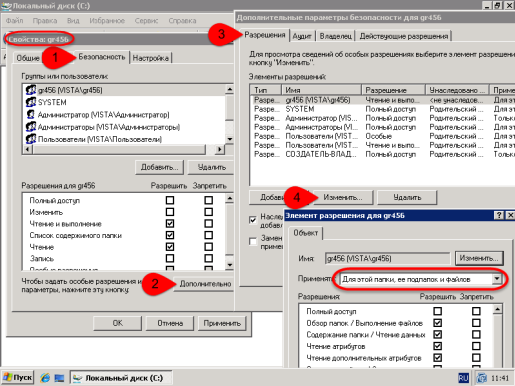Click the Унаследовано column header
This screenshot has width=515, height=386.
point(457,90)
